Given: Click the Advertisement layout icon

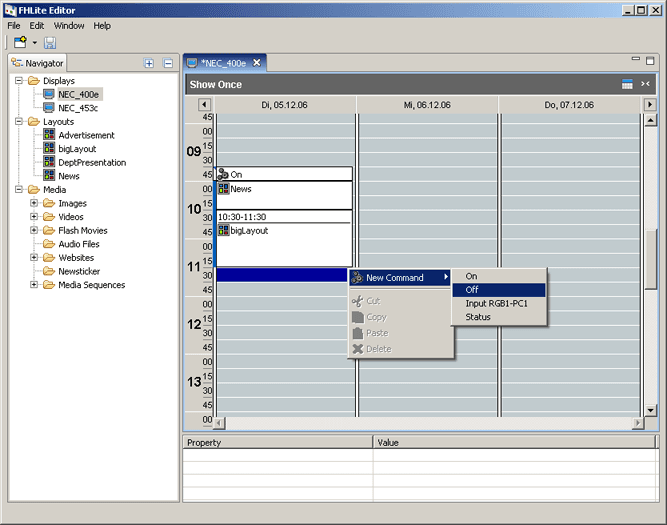Looking at the screenshot, I should coord(49,135).
